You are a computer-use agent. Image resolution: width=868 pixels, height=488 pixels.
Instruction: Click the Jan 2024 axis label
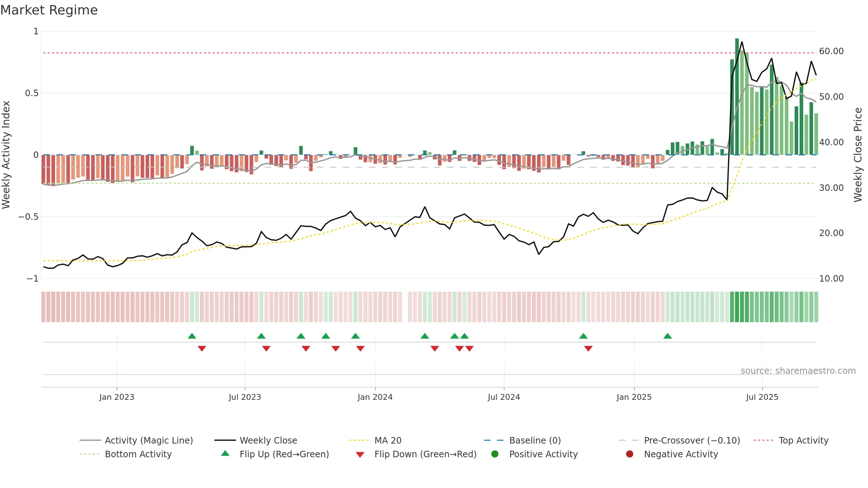375,397
